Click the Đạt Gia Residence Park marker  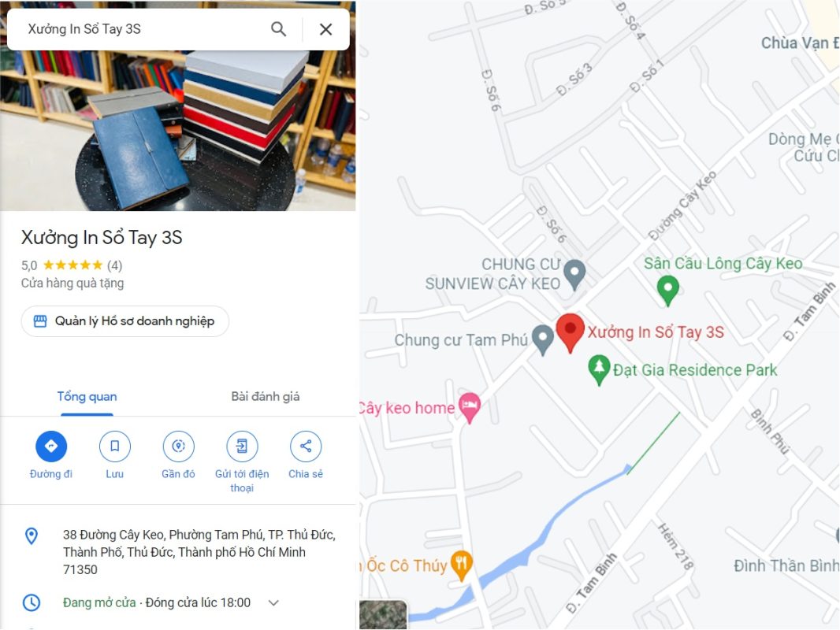pos(599,369)
